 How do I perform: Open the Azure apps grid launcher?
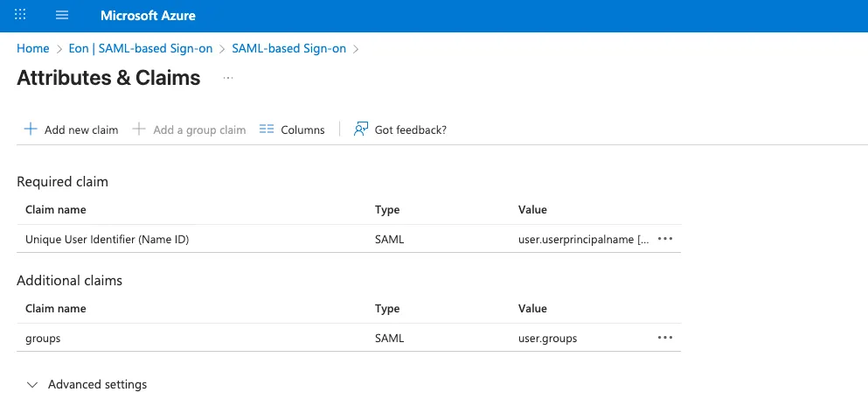20,15
